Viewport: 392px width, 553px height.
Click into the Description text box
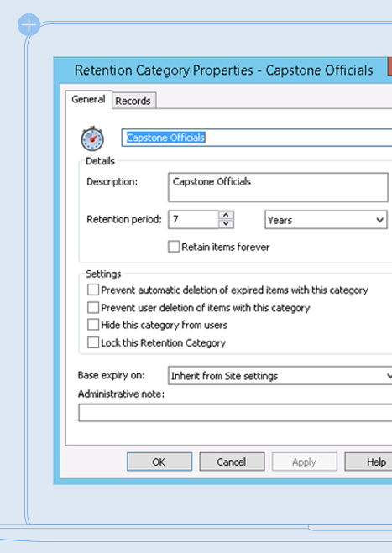click(278, 187)
